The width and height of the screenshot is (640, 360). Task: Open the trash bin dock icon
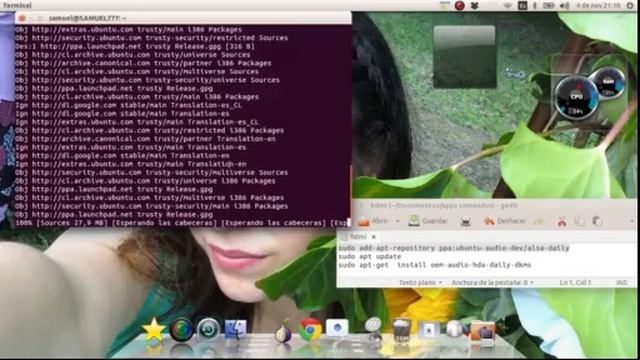point(402,331)
